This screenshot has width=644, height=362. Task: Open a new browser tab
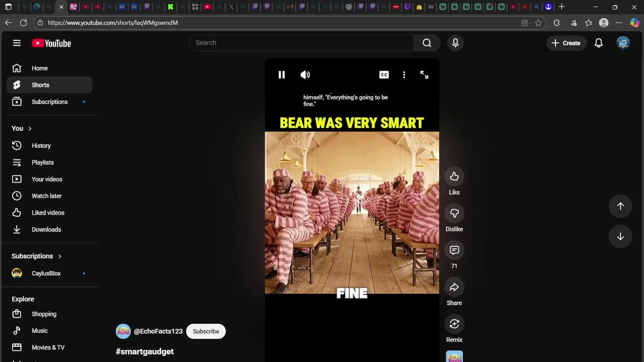click(x=561, y=7)
